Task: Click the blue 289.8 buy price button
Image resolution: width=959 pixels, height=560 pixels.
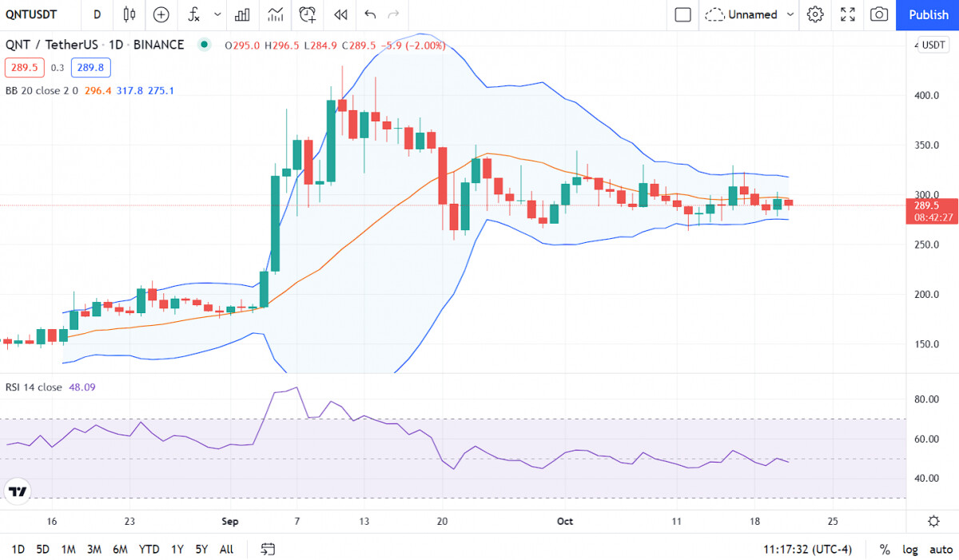Action: tap(91, 68)
